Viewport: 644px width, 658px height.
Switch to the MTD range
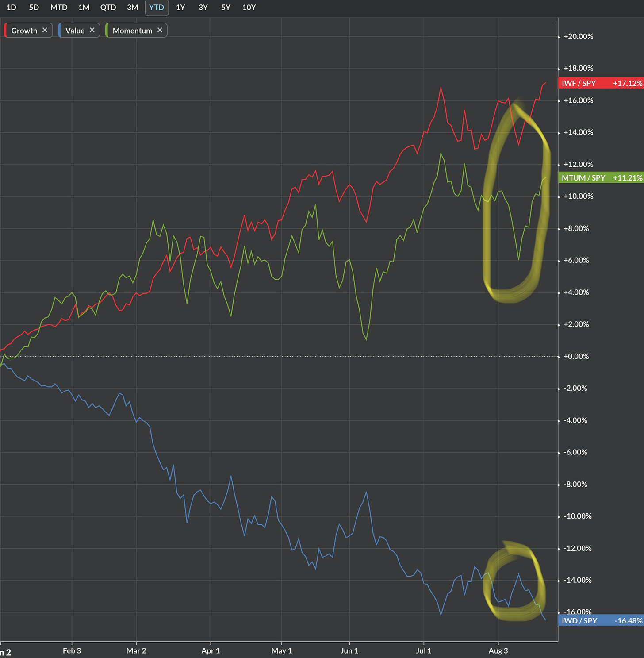click(59, 8)
